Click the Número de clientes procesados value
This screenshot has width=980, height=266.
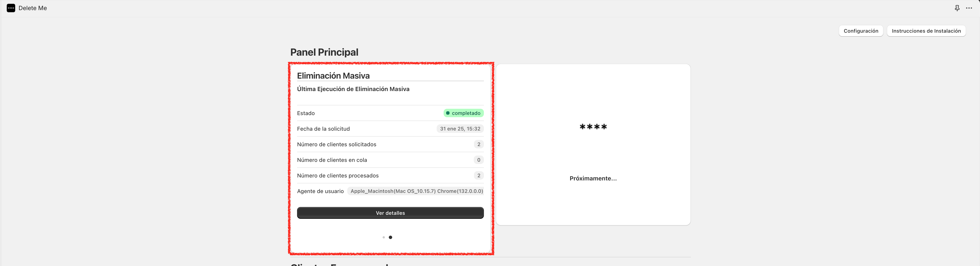click(x=479, y=175)
